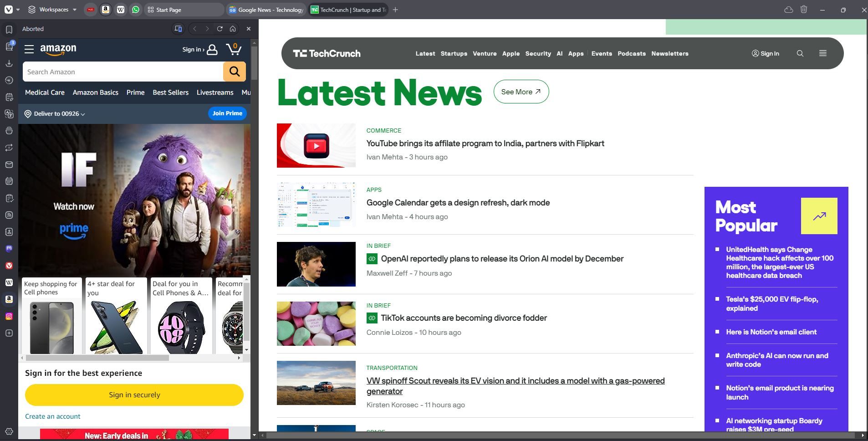Open the TechCrunch hamburger menu
Image resolution: width=868 pixels, height=441 pixels.
[x=822, y=53]
